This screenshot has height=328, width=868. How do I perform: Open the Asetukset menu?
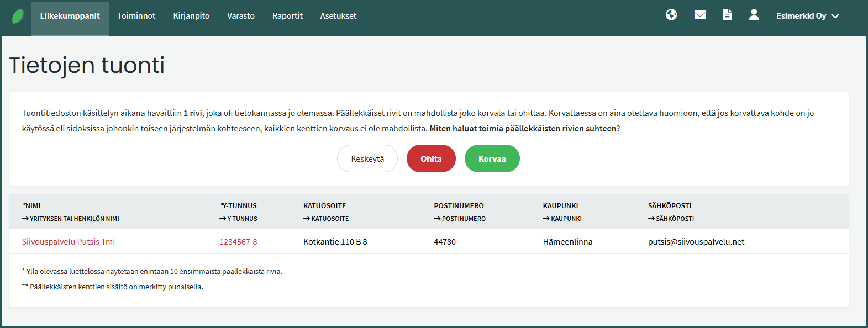[338, 16]
